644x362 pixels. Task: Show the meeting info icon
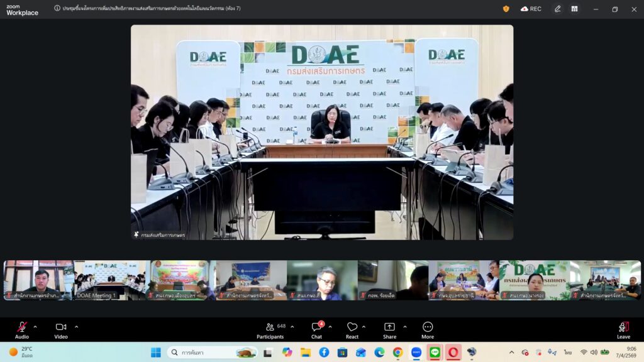coord(57,8)
